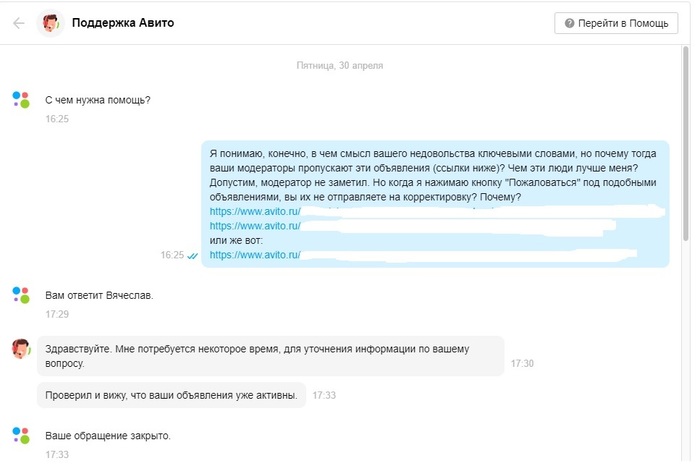This screenshot has width=700, height=466.
Task: Click the "Пятница, 30 апреля" date divider
Action: (x=340, y=65)
